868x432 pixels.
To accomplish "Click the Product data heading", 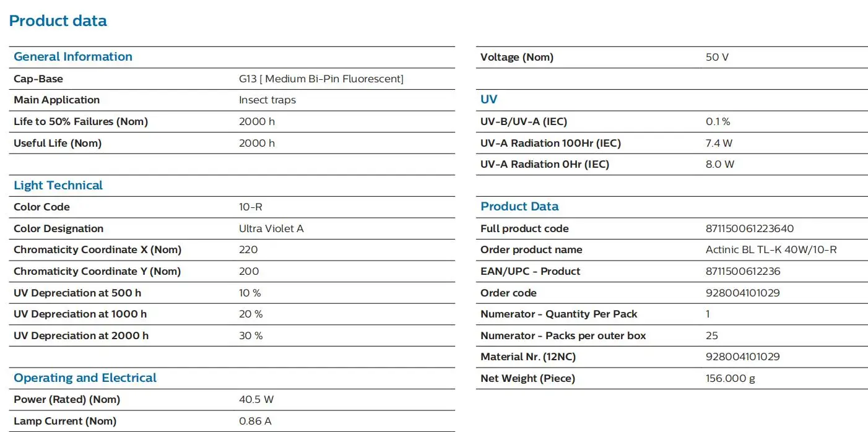I will (x=58, y=21).
